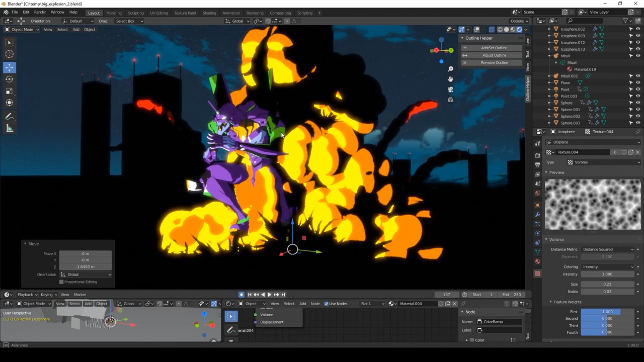Activate the Move tool

(x=10, y=67)
